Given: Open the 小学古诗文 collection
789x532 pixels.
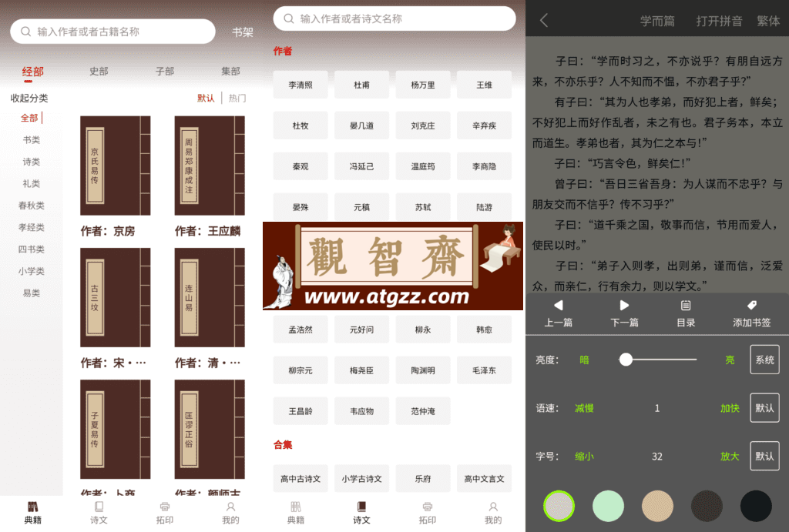Looking at the screenshot, I should point(361,479).
